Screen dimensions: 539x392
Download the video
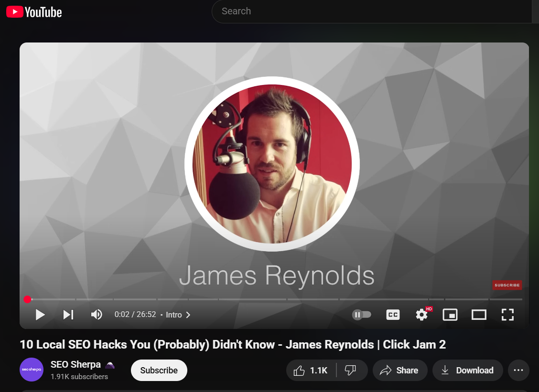point(467,371)
